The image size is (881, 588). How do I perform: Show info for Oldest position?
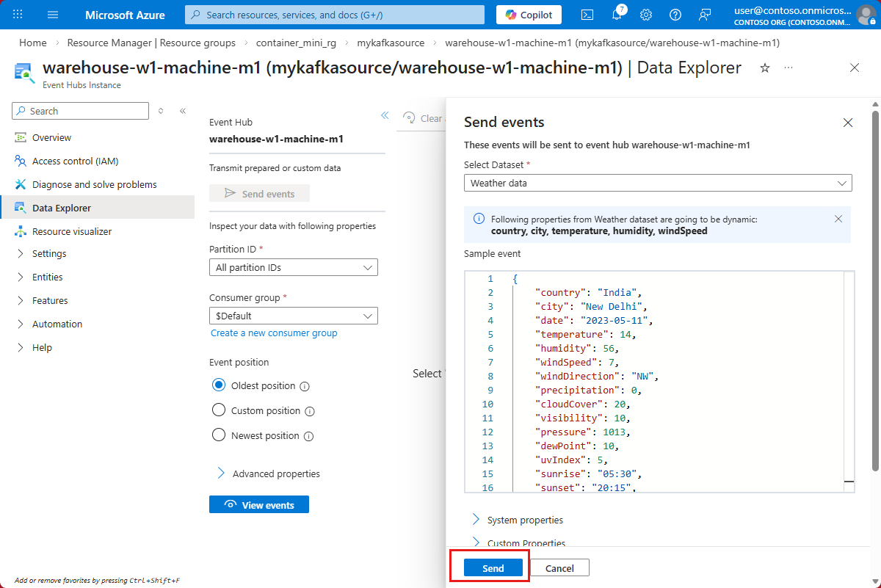[305, 386]
